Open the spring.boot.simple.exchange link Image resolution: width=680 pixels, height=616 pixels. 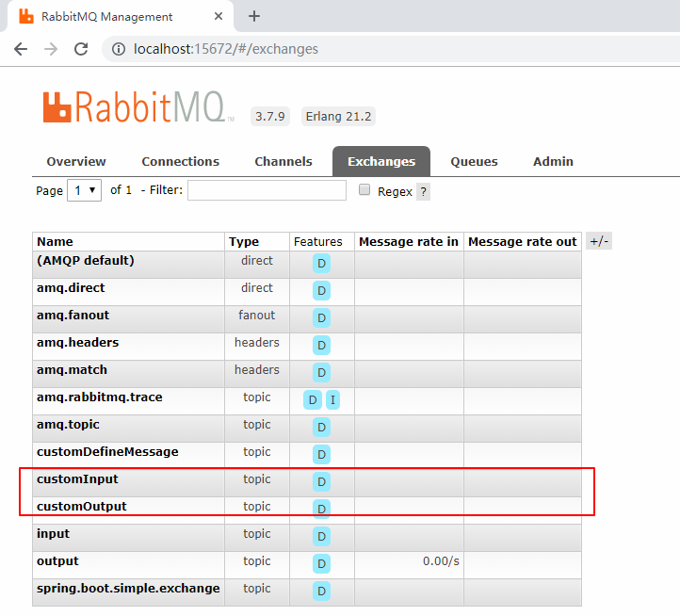(x=128, y=589)
